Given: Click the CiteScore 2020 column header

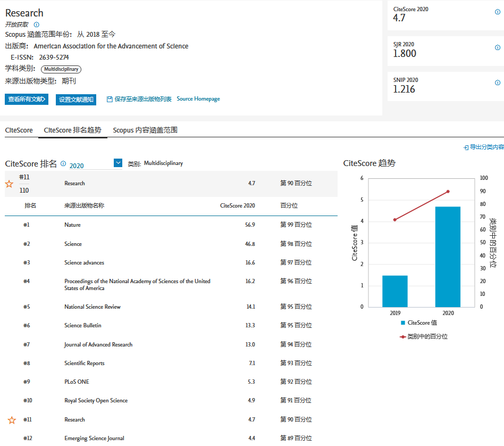Looking at the screenshot, I should click(x=238, y=205).
